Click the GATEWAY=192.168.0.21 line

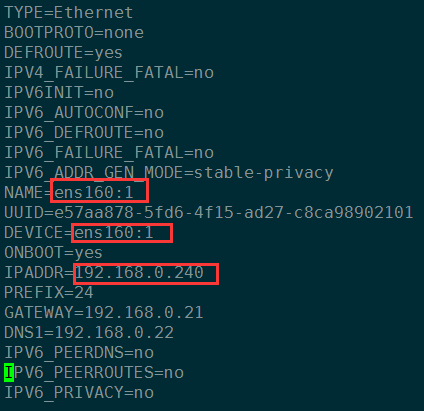(104, 313)
